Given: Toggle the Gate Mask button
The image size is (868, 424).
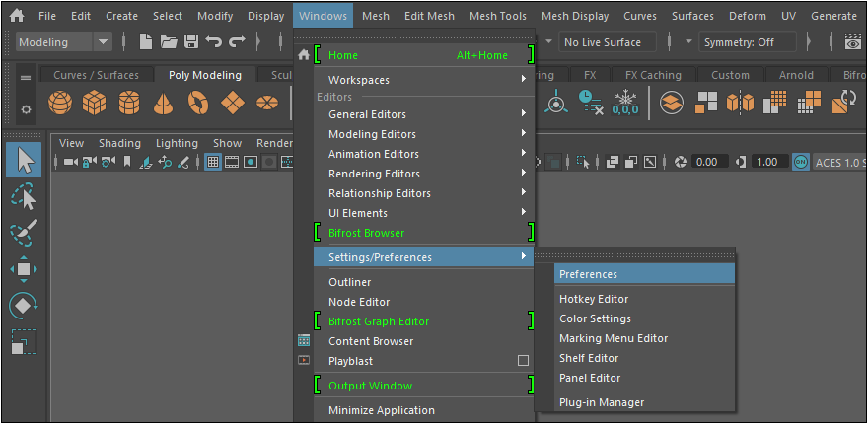Looking at the screenshot, I should tap(269, 162).
